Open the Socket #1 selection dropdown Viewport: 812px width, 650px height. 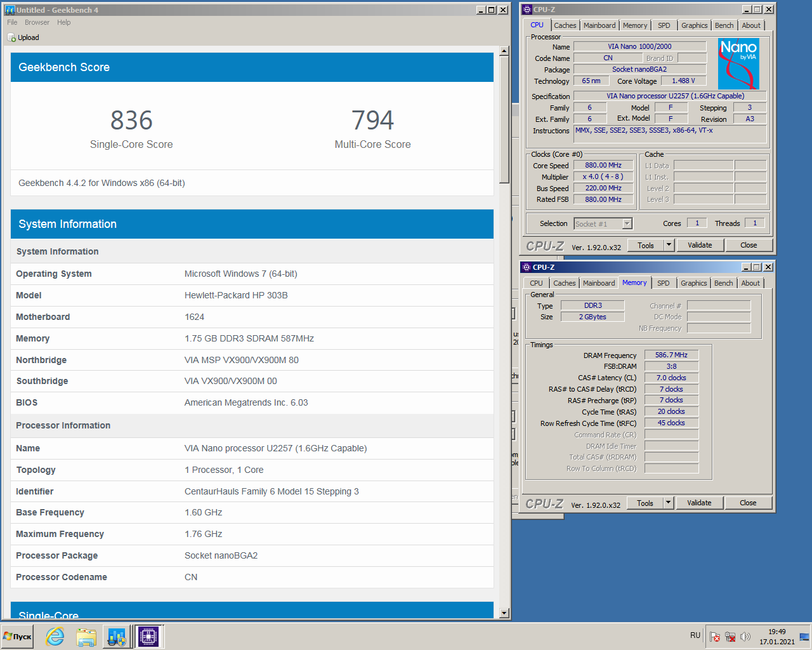(603, 223)
